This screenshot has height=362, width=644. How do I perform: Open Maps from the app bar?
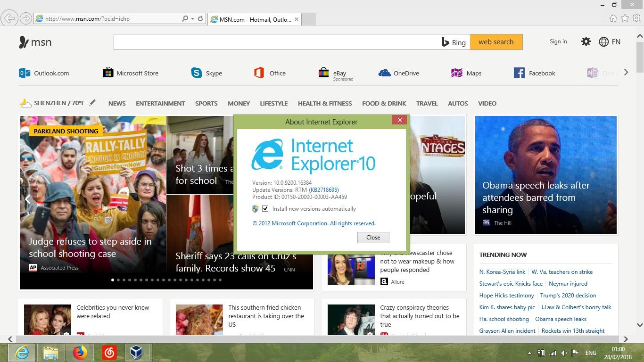[x=466, y=73]
